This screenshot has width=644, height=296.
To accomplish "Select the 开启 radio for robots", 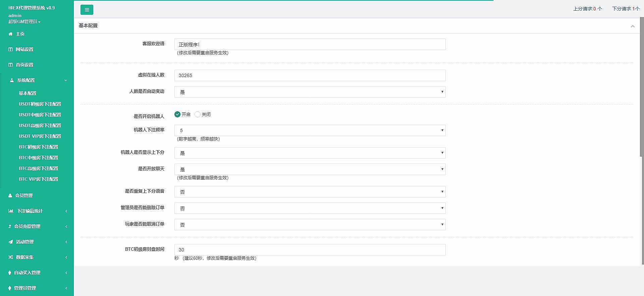I will 177,114.
